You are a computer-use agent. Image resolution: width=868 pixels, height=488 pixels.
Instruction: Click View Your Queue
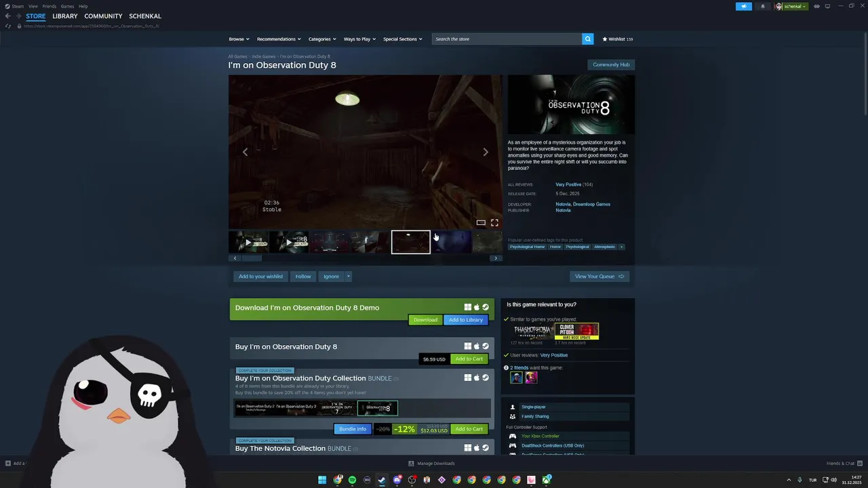point(599,277)
